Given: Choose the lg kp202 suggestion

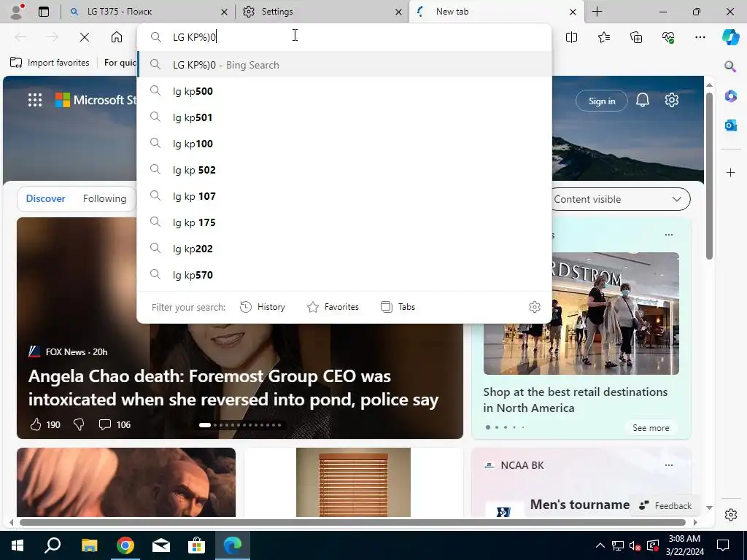Looking at the screenshot, I should 344,249.
